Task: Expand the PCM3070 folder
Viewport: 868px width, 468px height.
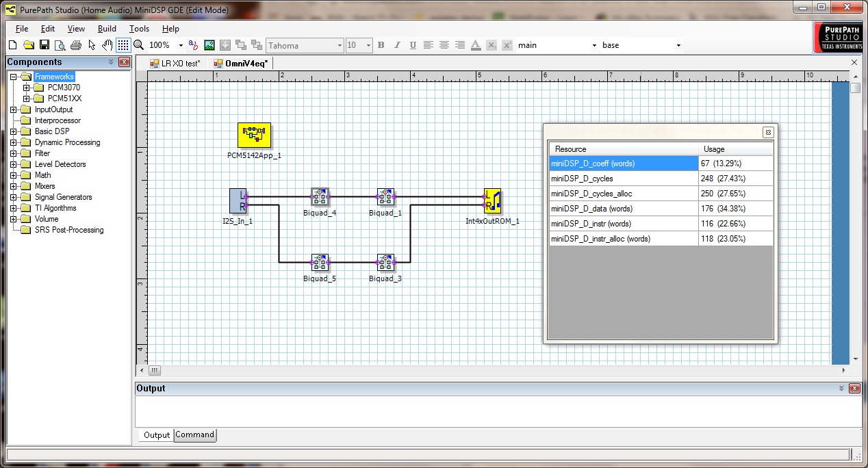Action: [x=27, y=88]
